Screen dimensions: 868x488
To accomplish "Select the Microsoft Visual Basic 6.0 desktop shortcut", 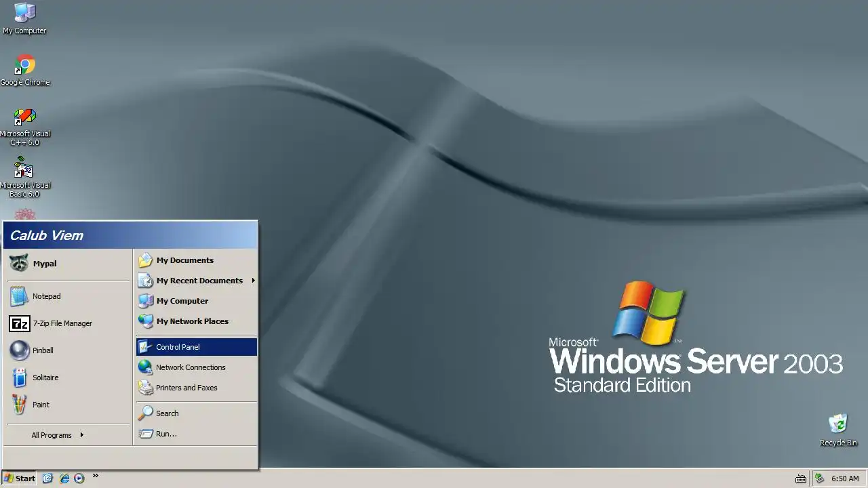I will point(25,178).
